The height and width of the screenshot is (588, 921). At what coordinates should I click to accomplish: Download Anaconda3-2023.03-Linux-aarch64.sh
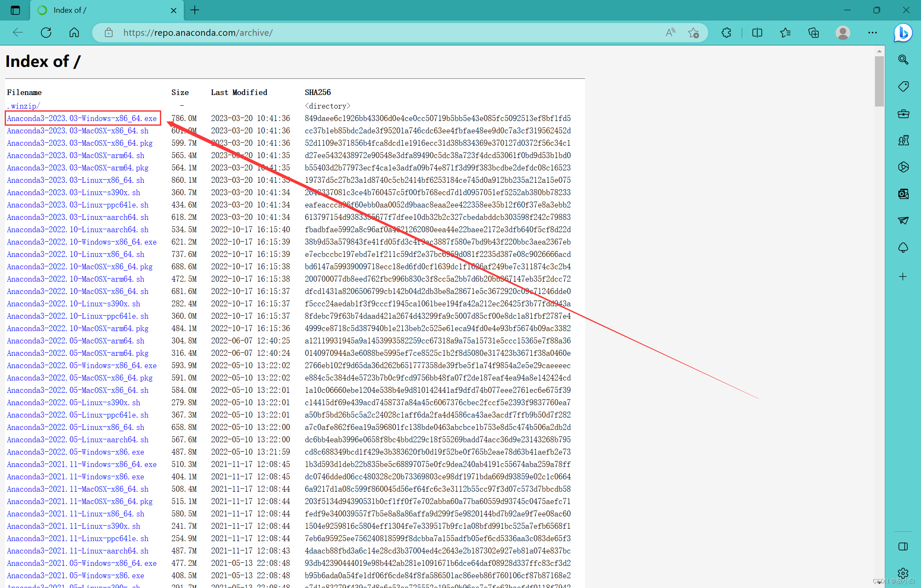click(x=78, y=217)
